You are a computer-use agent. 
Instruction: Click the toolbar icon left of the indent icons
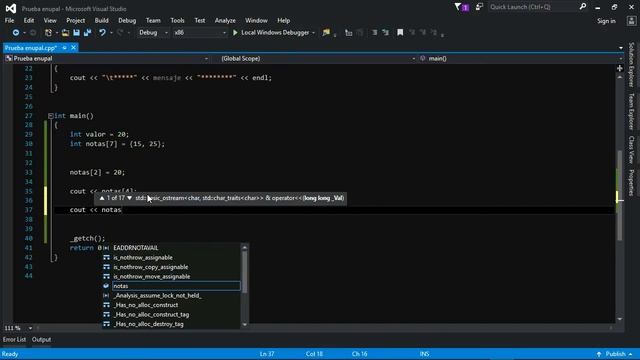pos(349,32)
